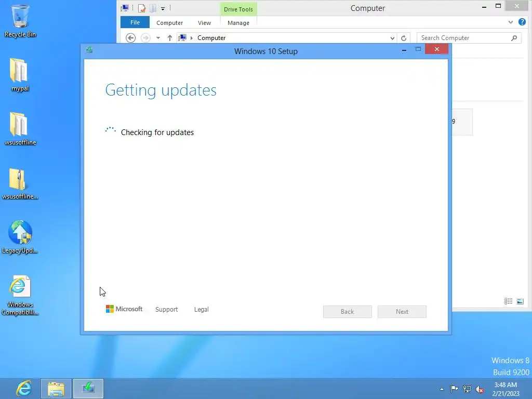
Task: Click Computer breadcrumb in address bar
Action: [211, 38]
